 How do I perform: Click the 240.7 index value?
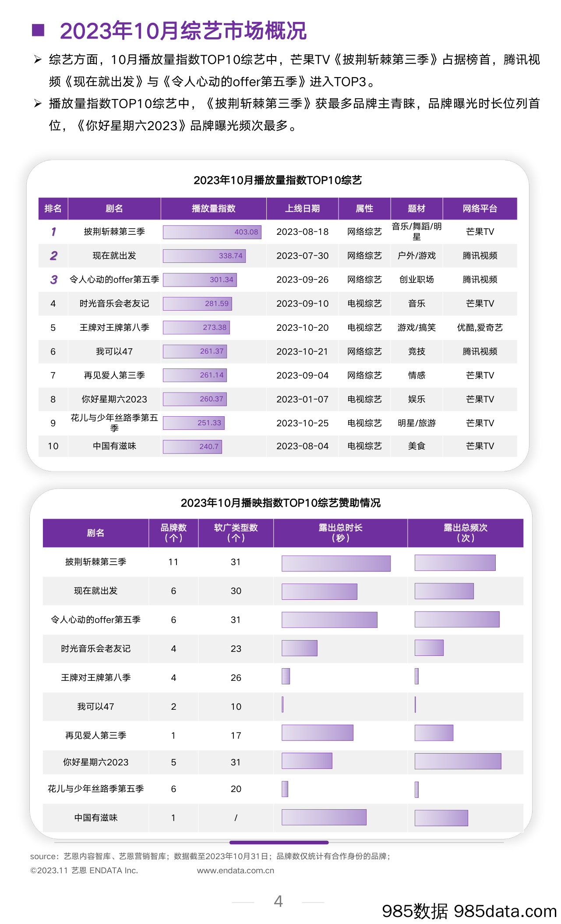click(209, 446)
